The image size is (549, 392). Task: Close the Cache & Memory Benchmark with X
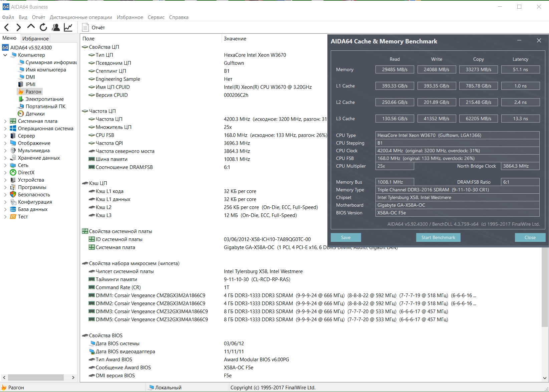[x=539, y=40]
